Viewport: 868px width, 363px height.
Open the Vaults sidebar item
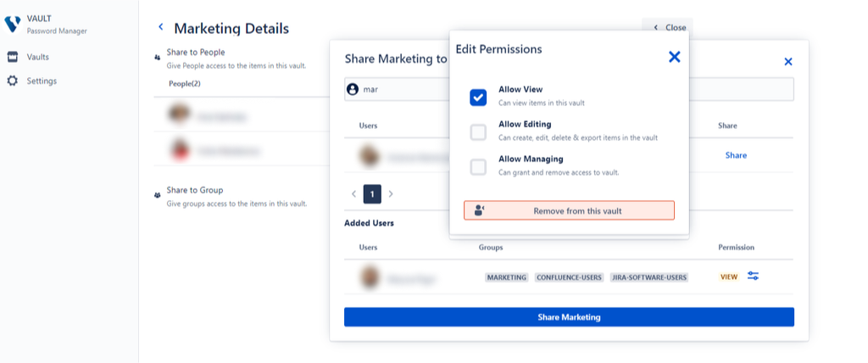[x=37, y=57]
